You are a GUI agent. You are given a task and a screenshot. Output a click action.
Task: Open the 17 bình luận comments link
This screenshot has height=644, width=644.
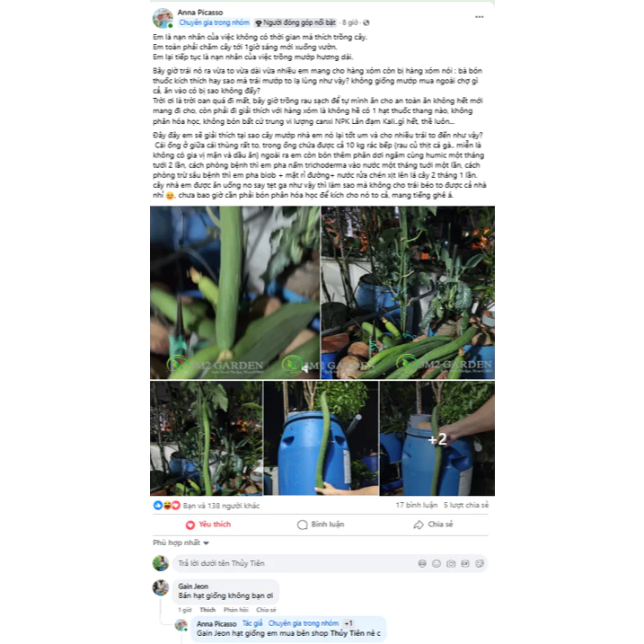click(417, 505)
